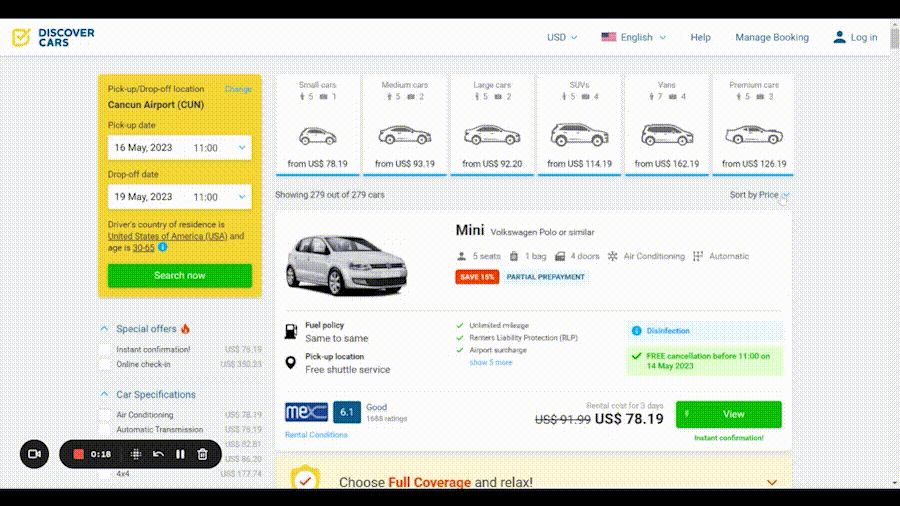Check the Automatic Transmission filter
Viewport: 900px width, 506px height.
pos(104,430)
